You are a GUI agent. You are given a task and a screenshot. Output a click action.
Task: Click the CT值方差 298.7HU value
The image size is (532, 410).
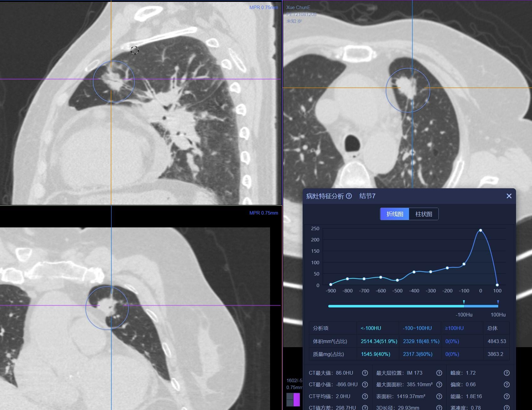(x=346, y=408)
